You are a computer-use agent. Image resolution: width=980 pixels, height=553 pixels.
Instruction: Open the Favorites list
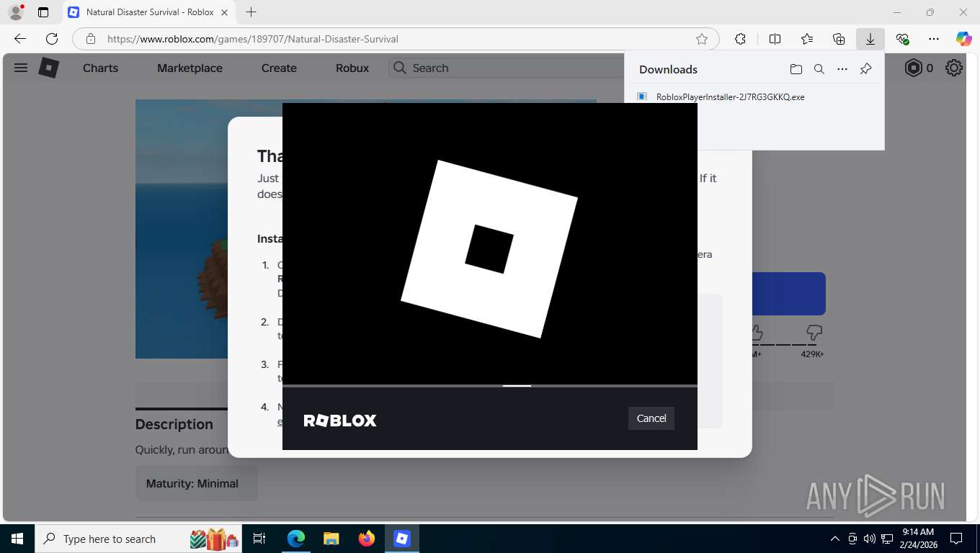point(807,39)
